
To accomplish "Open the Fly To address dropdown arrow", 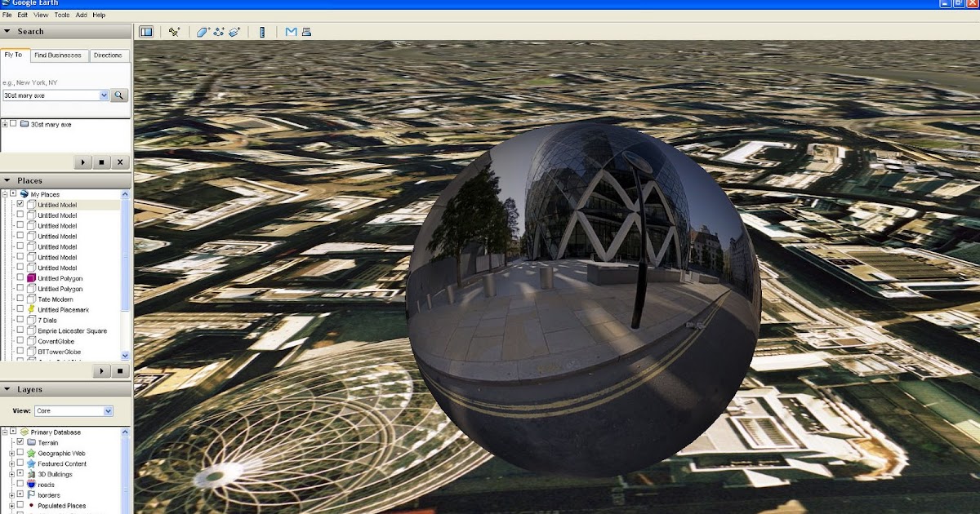I will 104,95.
